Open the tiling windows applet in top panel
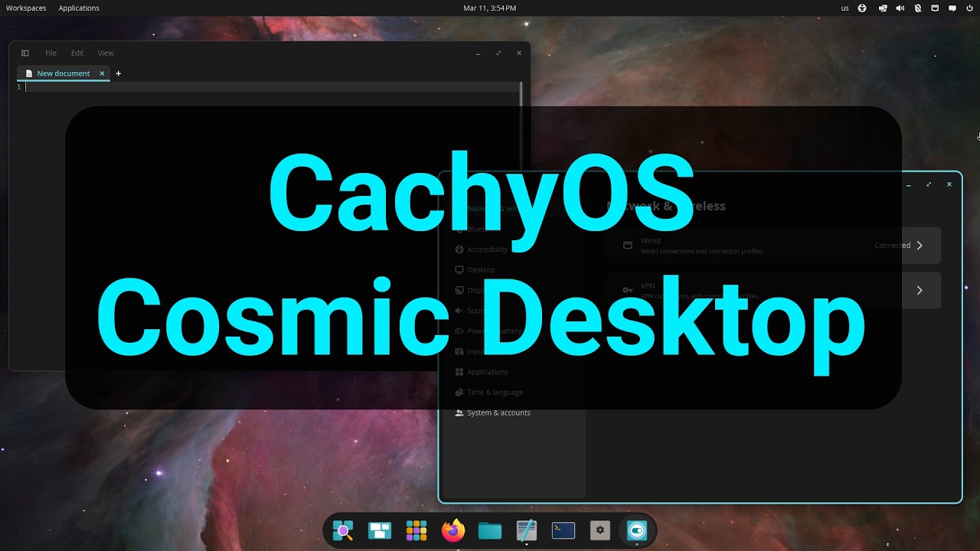Viewport: 980px width, 551px height. click(x=883, y=8)
